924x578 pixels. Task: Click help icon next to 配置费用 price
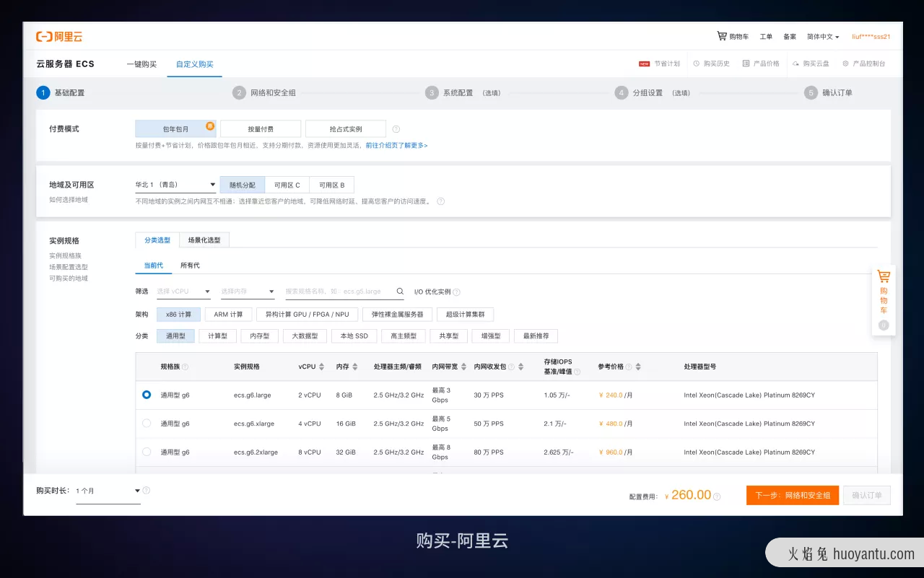point(718,496)
